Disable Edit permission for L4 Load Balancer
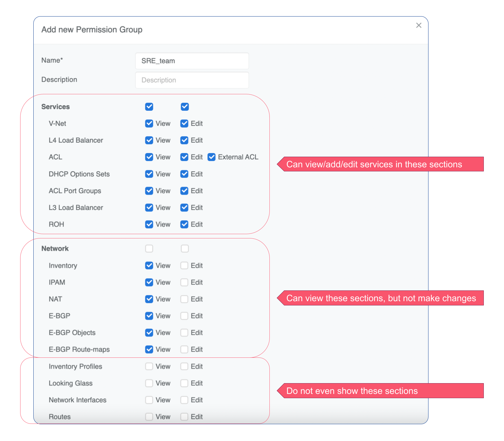The height and width of the screenshot is (441, 504). [184, 140]
